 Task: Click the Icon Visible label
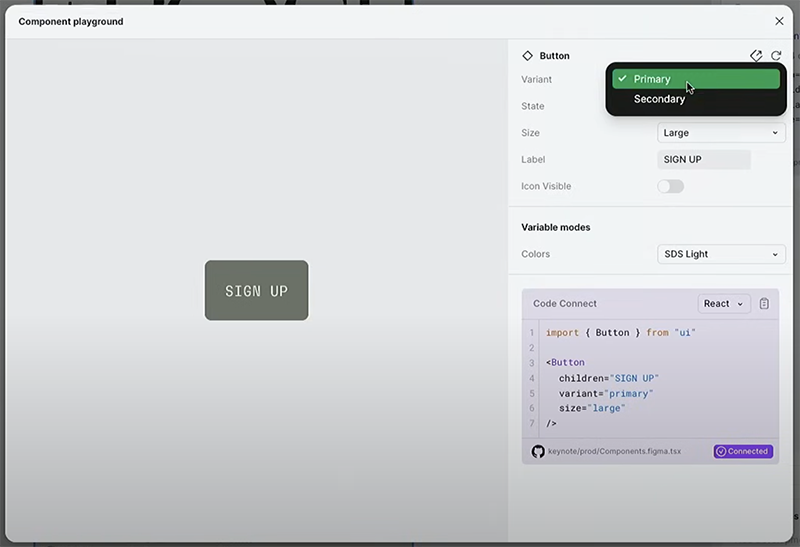(x=546, y=186)
